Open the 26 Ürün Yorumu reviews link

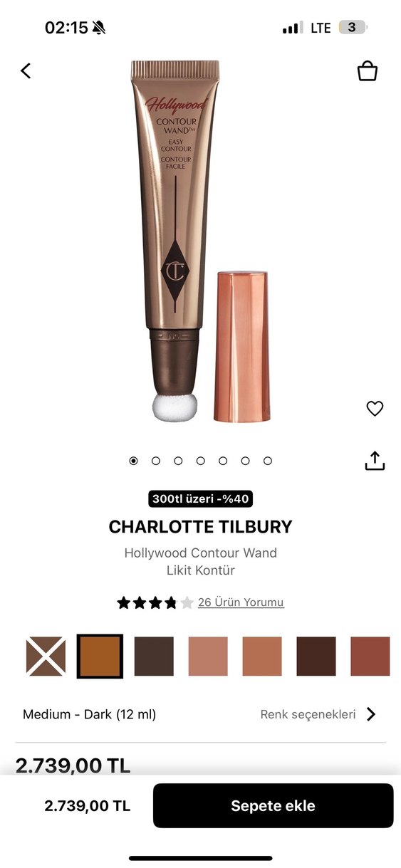click(x=241, y=602)
